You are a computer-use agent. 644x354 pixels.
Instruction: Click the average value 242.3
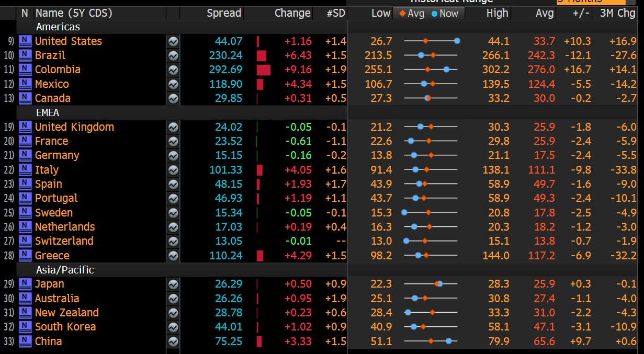coord(541,55)
